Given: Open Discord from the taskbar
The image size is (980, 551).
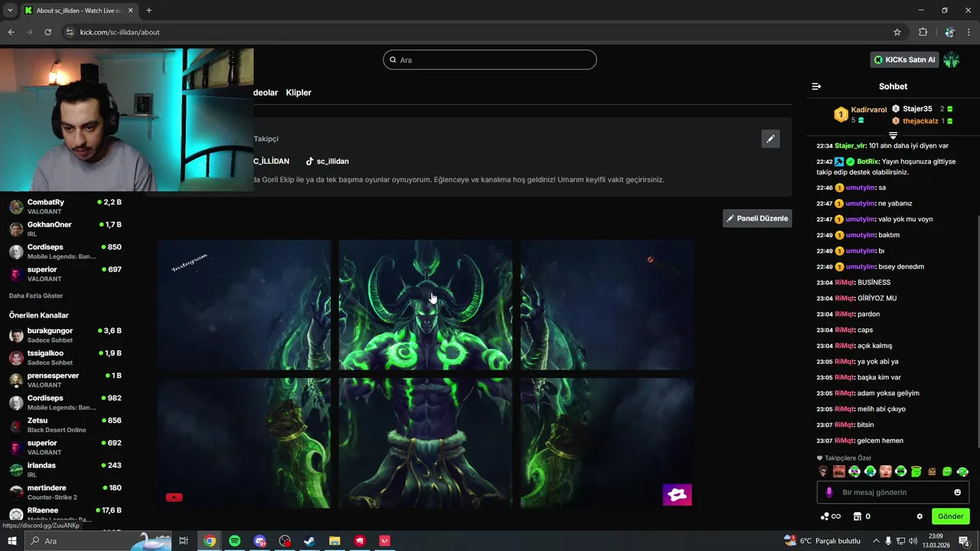Looking at the screenshot, I should click(260, 541).
